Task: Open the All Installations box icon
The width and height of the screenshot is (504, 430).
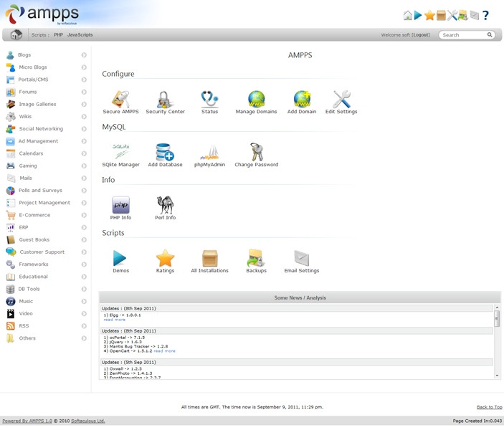Action: 210,258
